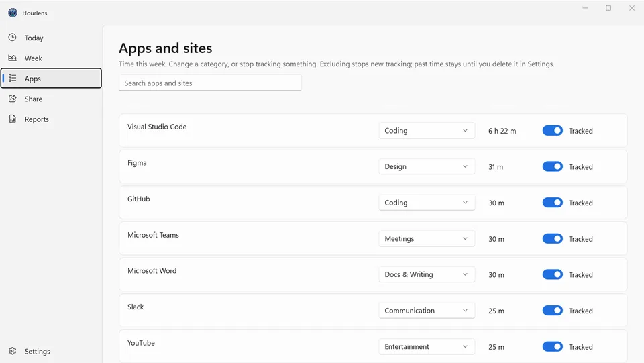Open Microsoft Word Docs & Writing dropdown
Image resolution: width=644 pixels, height=363 pixels.
[427, 274]
